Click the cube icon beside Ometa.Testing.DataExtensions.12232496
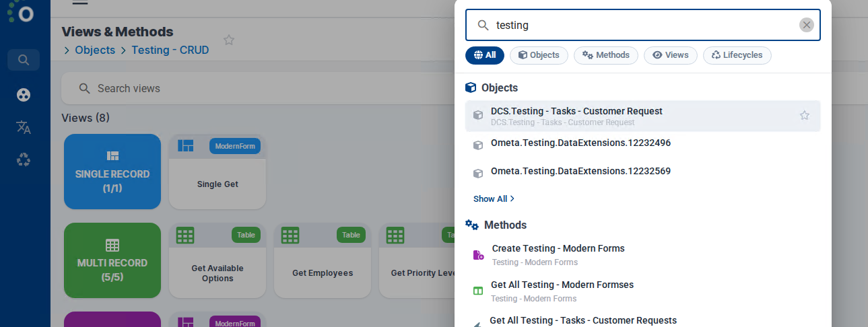This screenshot has width=868, height=327. [x=478, y=145]
